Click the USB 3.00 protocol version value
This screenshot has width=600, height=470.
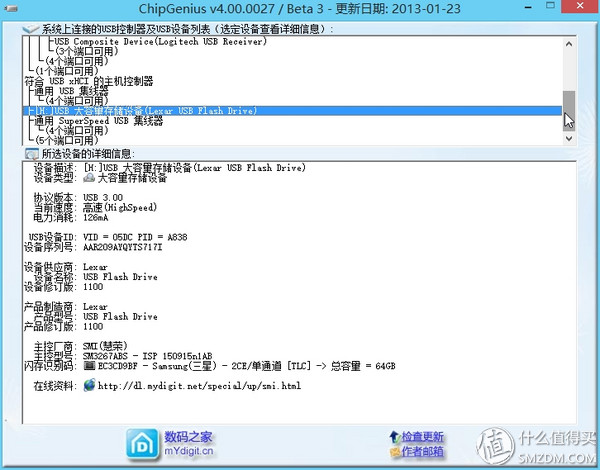click(x=103, y=197)
